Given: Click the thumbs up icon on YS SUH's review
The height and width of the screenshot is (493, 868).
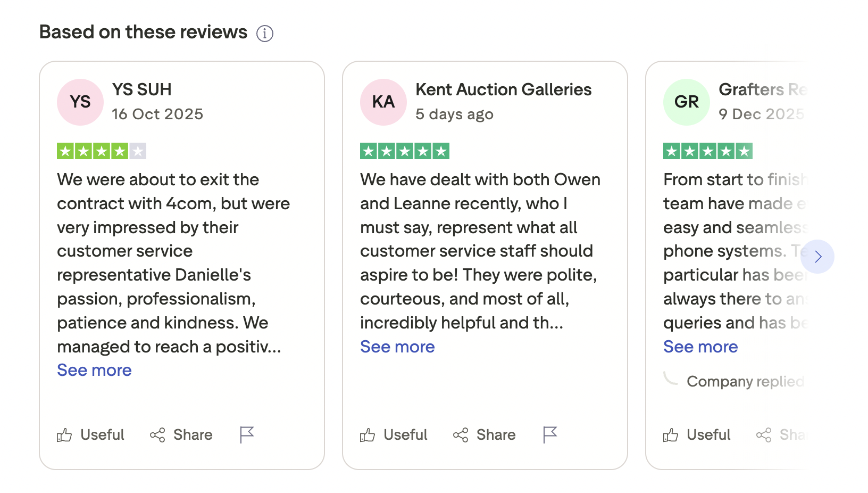Looking at the screenshot, I should (64, 435).
